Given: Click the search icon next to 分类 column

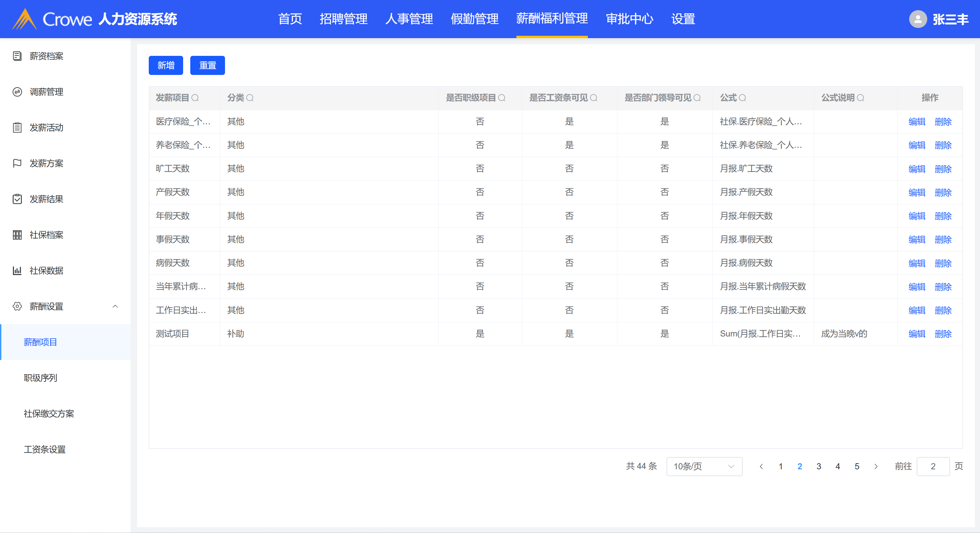Looking at the screenshot, I should 250,98.
